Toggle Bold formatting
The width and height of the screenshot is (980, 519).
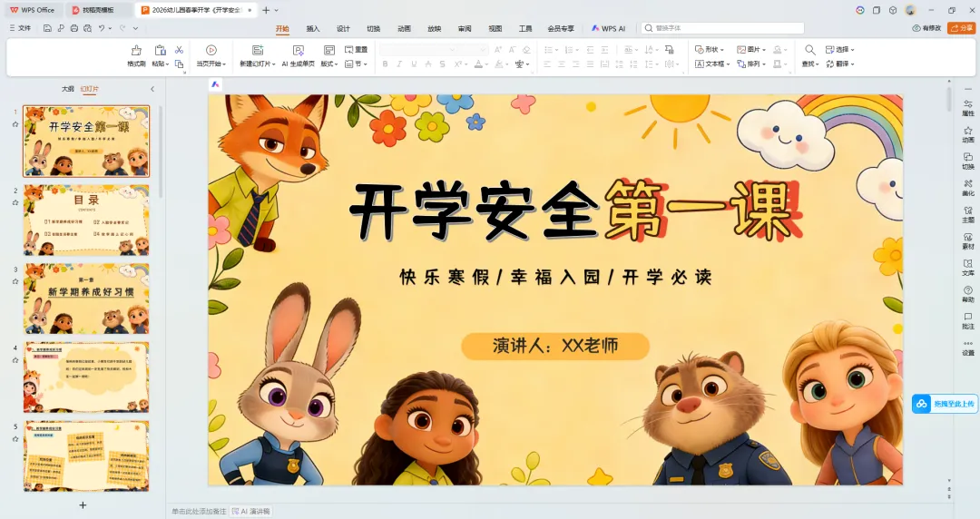tap(385, 64)
